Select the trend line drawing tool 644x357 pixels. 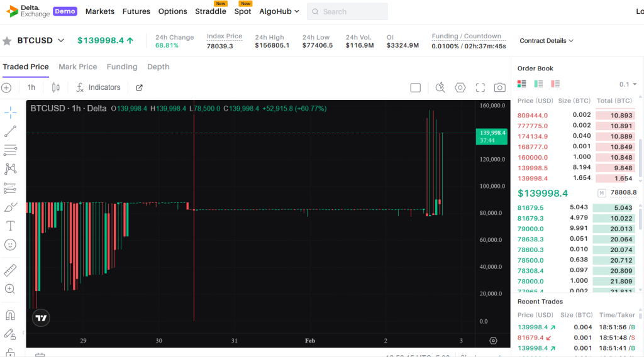tap(10, 131)
